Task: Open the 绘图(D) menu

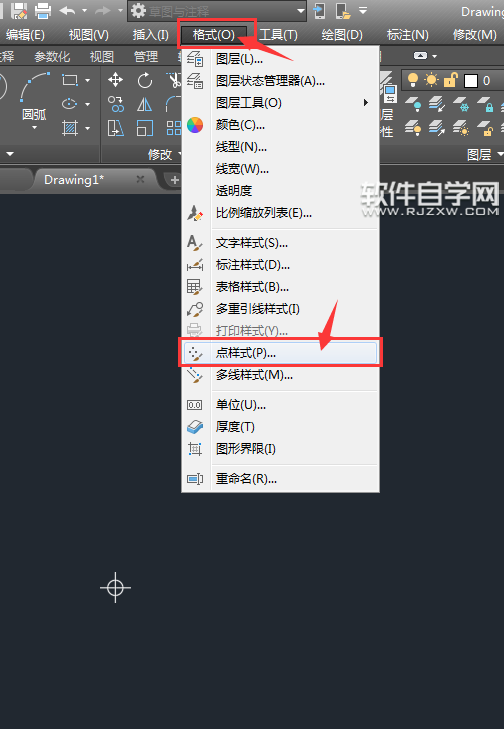Action: (x=342, y=35)
